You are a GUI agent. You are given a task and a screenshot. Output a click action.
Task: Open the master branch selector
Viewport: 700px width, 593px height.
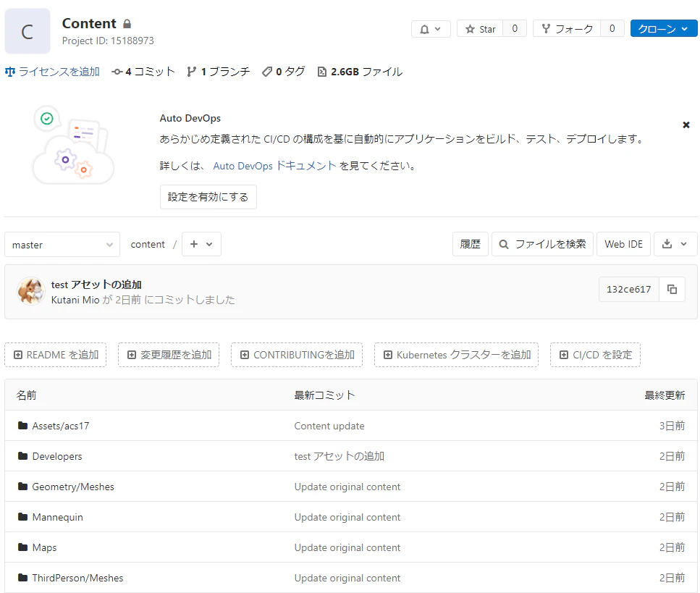[62, 245]
